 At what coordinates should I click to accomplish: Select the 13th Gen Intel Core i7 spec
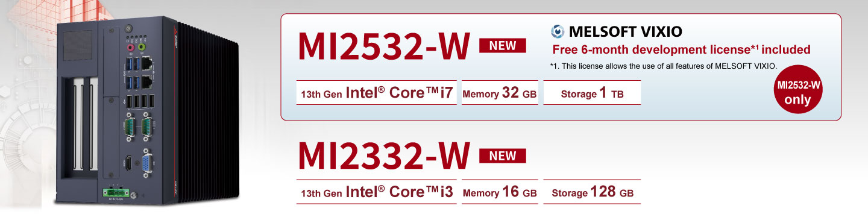click(x=377, y=93)
